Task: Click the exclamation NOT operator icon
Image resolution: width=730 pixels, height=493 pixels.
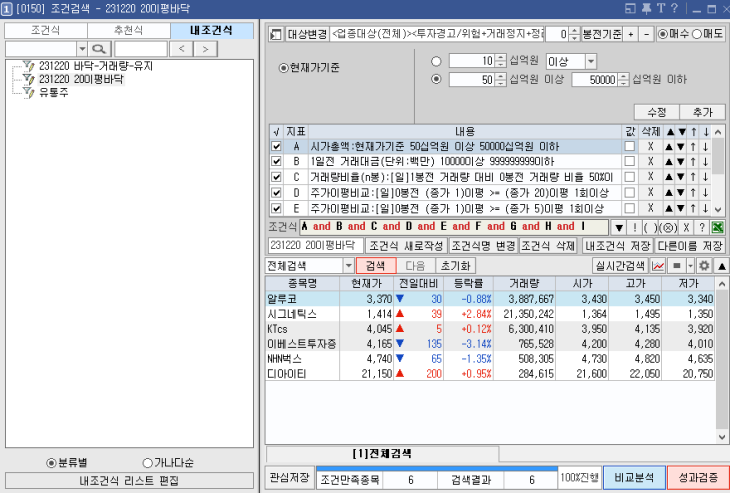Action: tap(635, 227)
